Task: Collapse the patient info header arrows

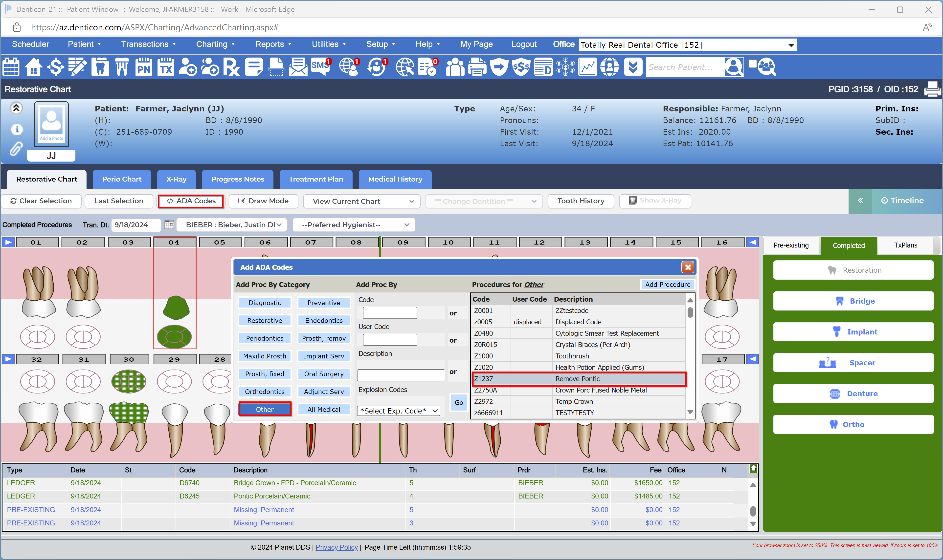Action: tap(16, 108)
